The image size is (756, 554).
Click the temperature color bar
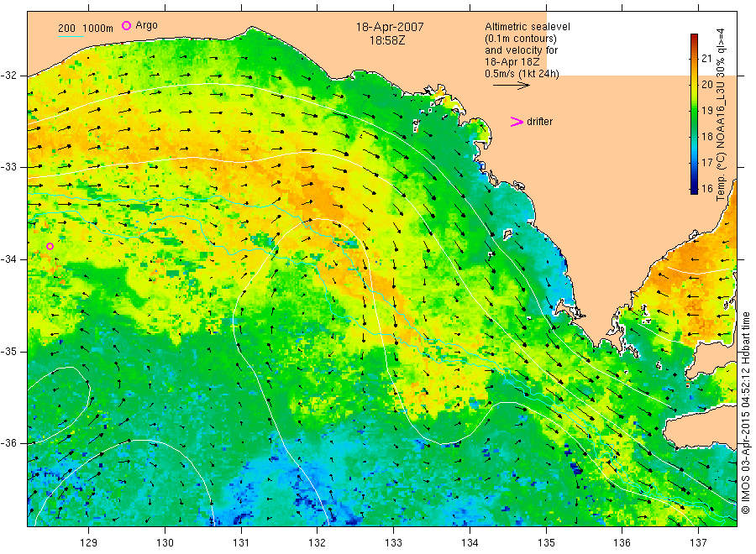coord(694,113)
